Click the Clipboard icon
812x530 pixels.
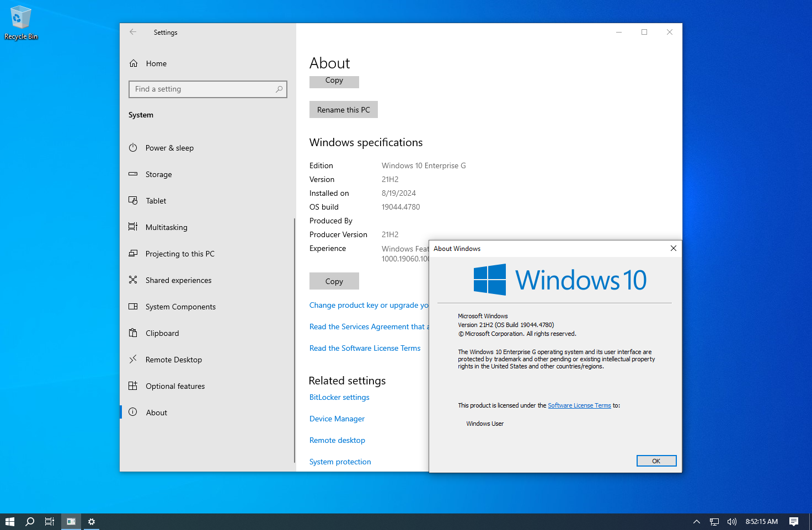(133, 333)
